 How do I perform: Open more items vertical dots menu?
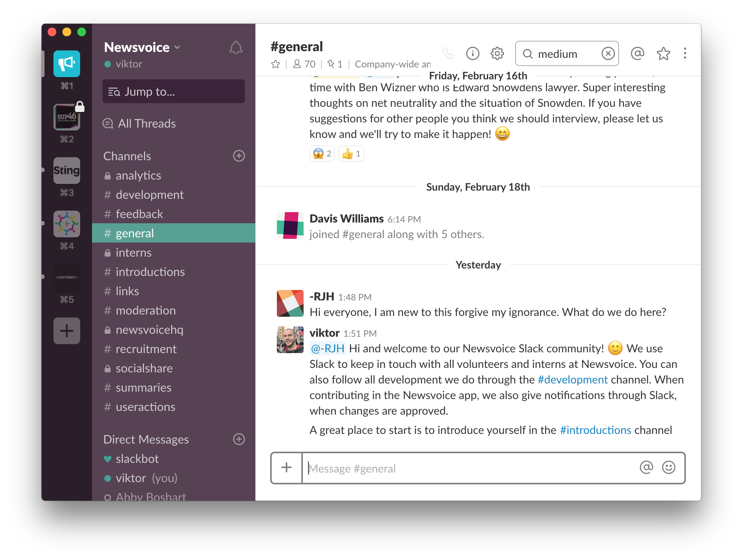pos(685,53)
